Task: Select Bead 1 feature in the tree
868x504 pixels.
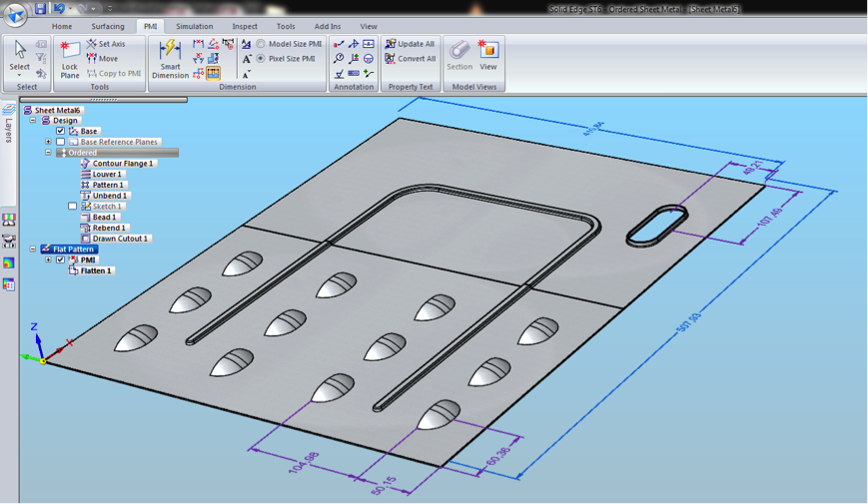Action: pos(100,217)
